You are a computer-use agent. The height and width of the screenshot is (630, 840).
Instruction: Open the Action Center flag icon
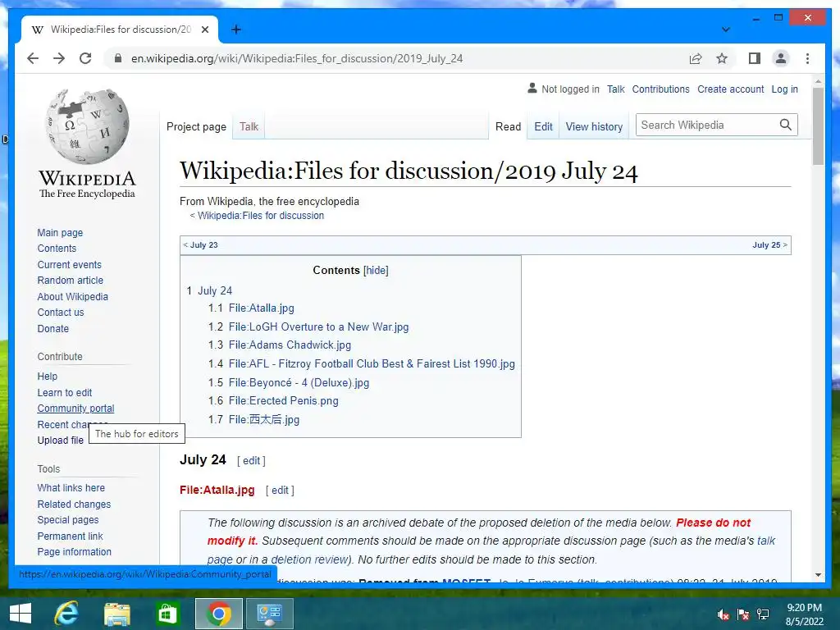pos(743,614)
